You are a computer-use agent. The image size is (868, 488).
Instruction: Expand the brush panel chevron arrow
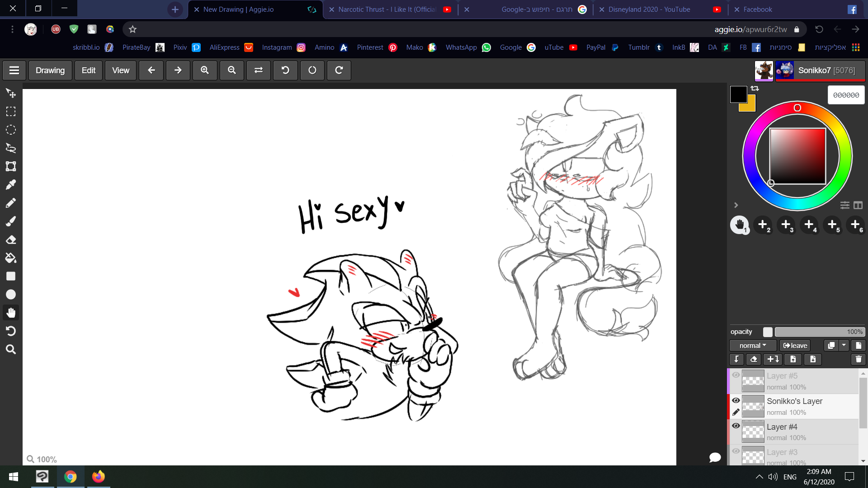click(x=736, y=205)
